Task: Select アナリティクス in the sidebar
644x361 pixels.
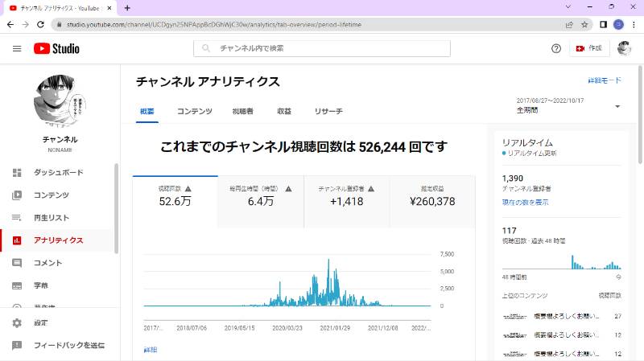Action: tap(57, 240)
